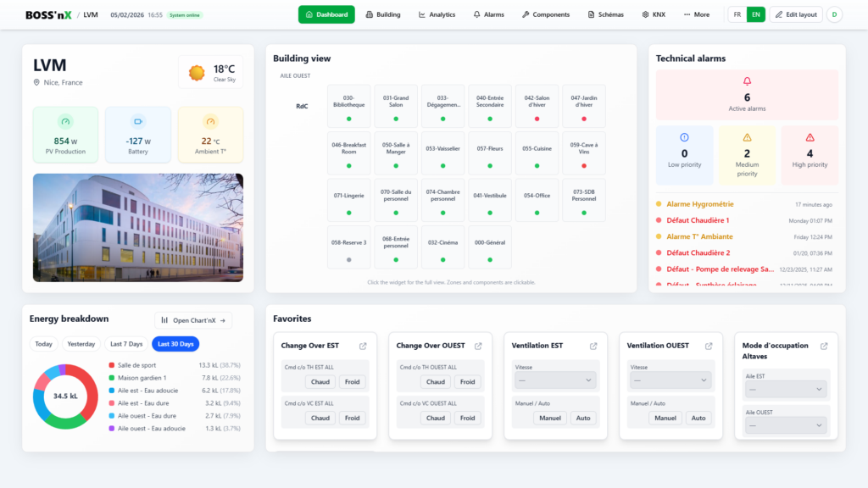
Task: Click the Open Chart'nX button
Action: point(193,320)
